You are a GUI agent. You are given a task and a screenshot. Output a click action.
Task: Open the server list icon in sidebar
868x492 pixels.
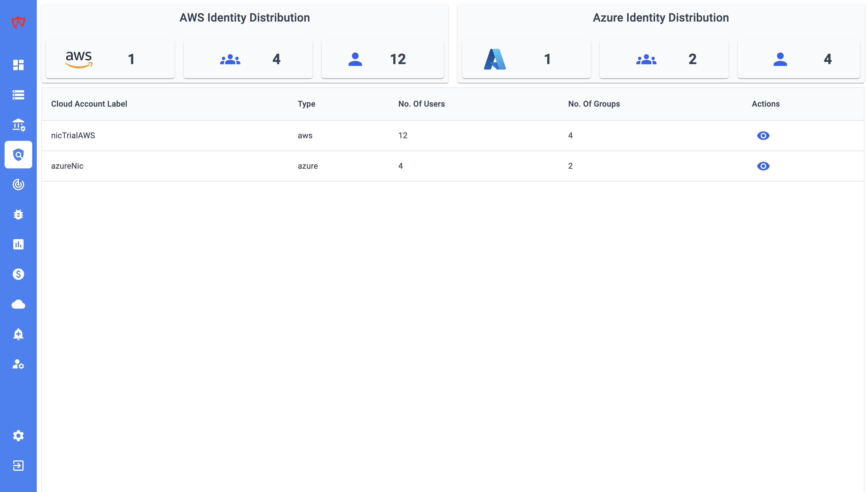[18, 95]
